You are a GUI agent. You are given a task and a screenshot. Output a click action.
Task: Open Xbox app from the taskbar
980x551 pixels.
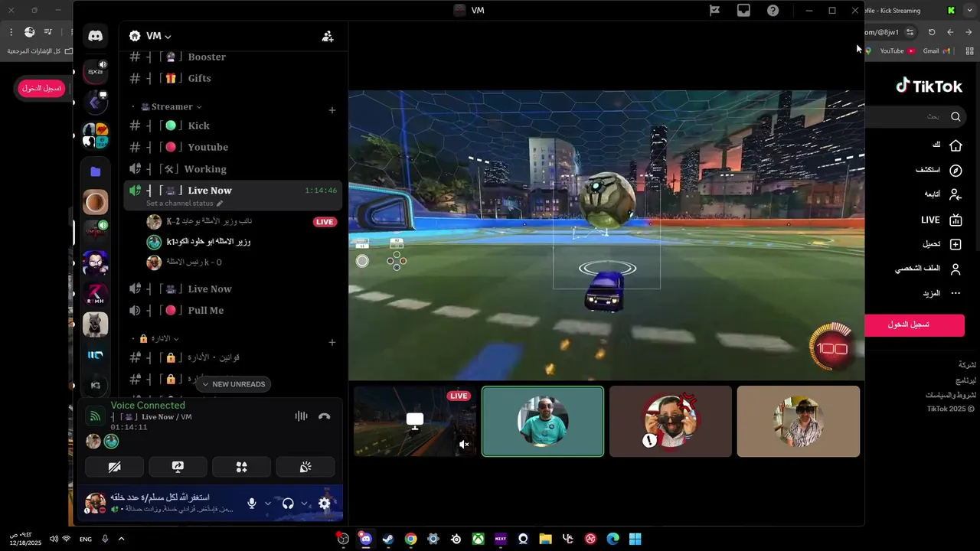(478, 539)
